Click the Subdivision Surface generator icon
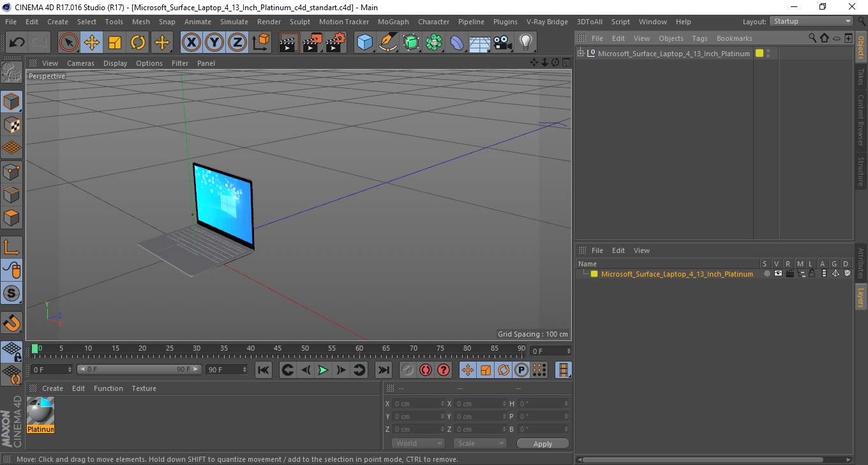The width and height of the screenshot is (868, 465). [411, 43]
